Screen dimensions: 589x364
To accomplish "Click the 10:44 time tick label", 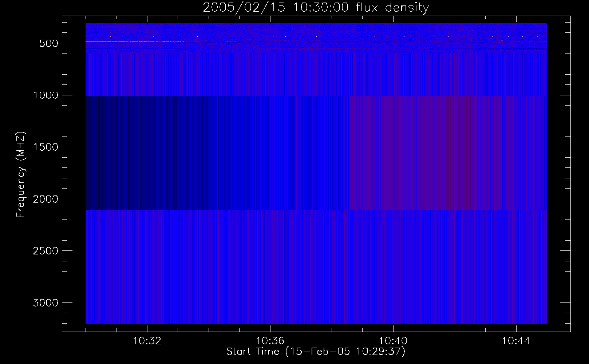I will click(x=516, y=341).
